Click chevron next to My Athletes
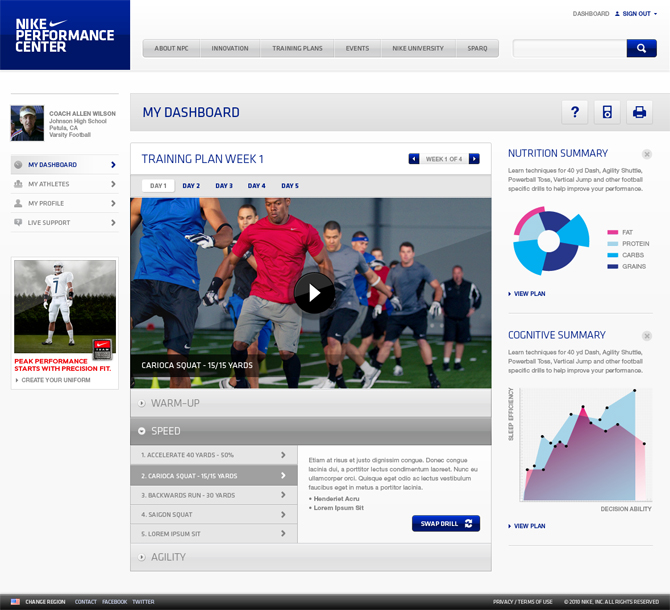The height and width of the screenshot is (610, 670). pyautogui.click(x=113, y=184)
